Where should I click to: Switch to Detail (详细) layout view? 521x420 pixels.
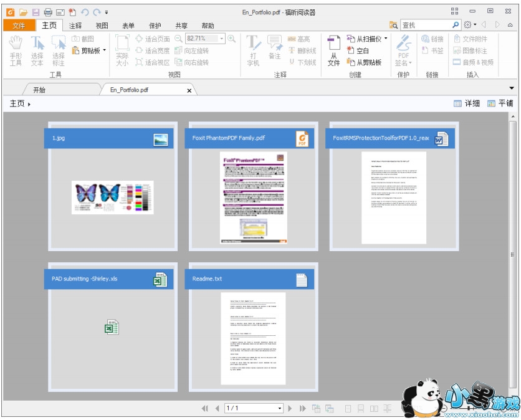click(x=467, y=103)
